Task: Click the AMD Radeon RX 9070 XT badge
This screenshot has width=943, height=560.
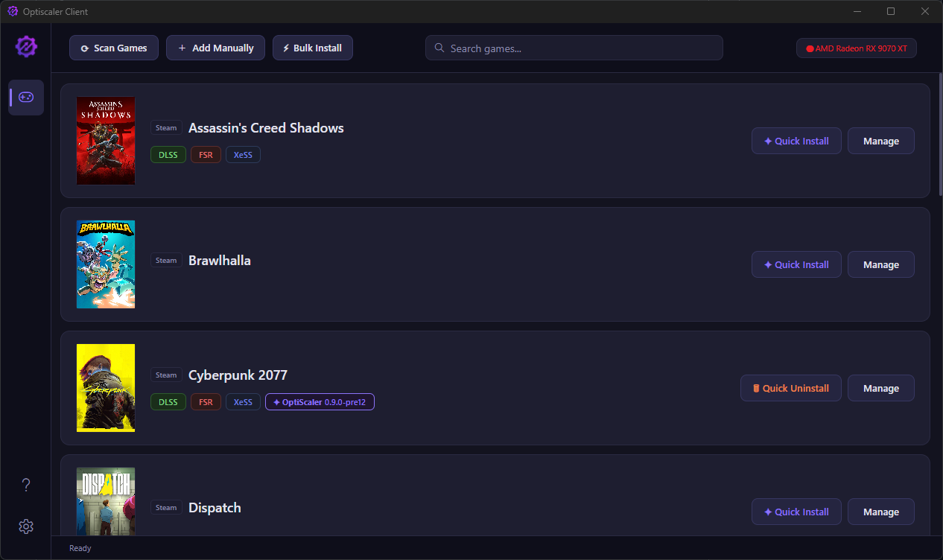Action: (856, 48)
